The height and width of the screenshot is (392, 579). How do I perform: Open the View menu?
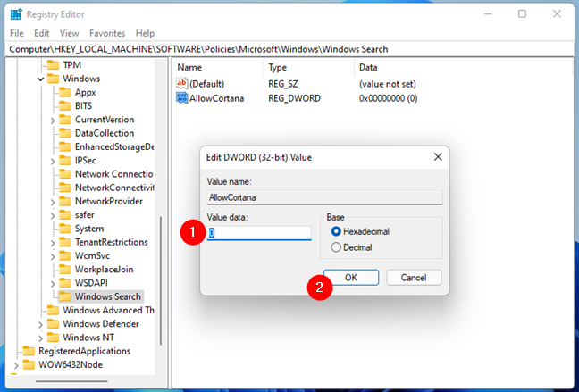click(x=70, y=33)
